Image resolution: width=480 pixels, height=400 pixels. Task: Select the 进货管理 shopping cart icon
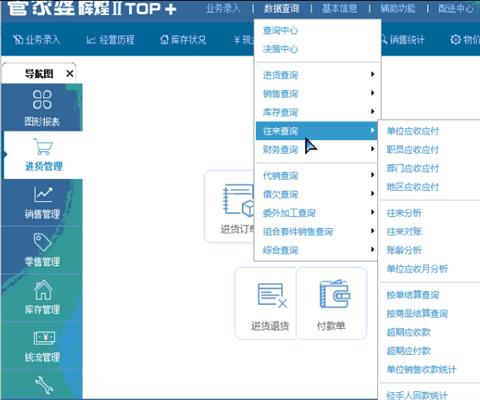[43, 147]
